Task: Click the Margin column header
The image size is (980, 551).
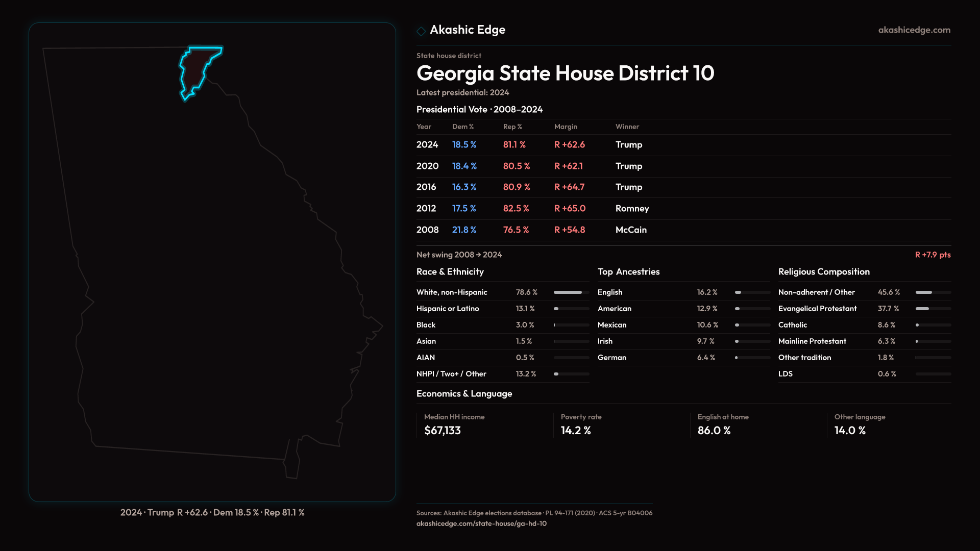Action: (566, 127)
